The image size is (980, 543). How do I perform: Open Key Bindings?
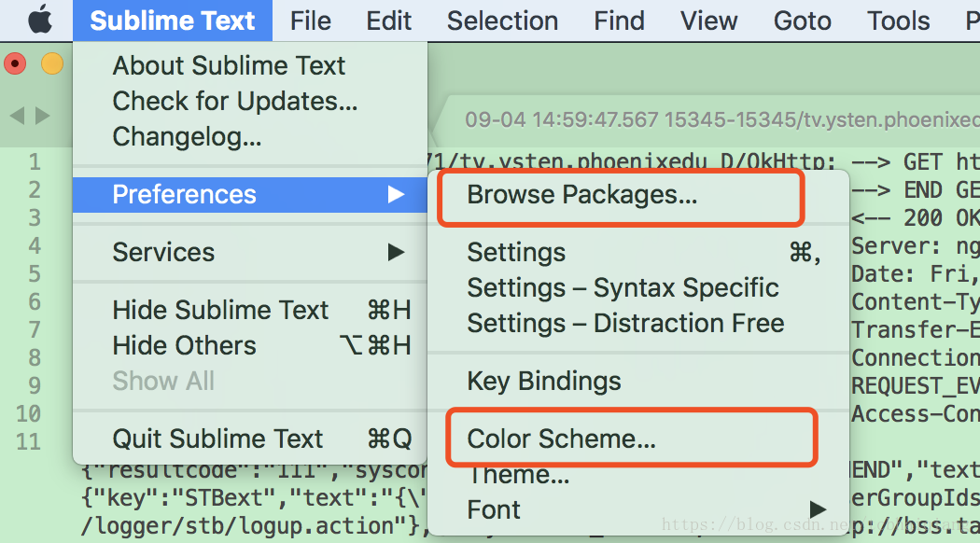(x=638, y=382)
